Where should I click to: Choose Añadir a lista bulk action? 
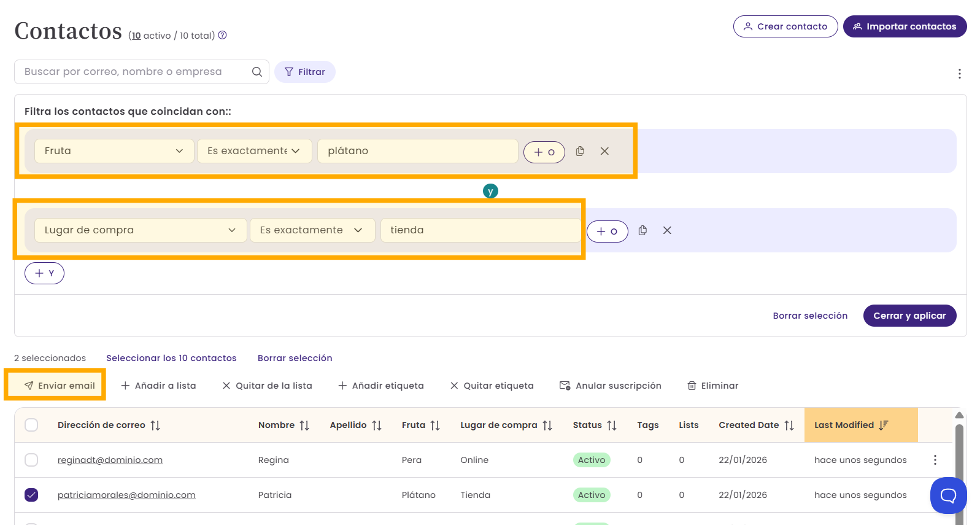click(158, 386)
